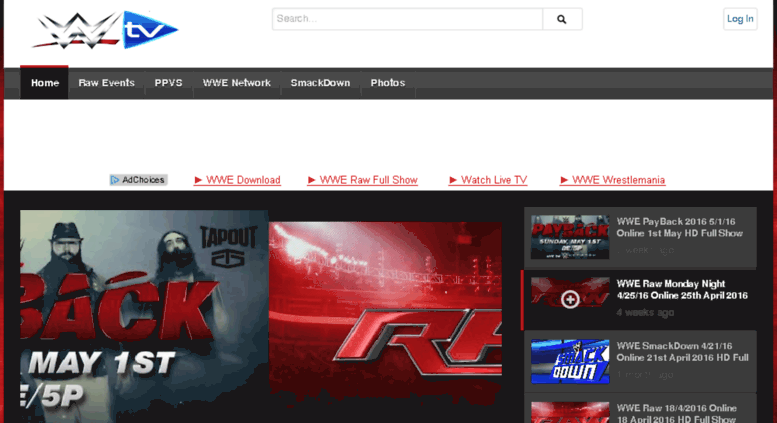The height and width of the screenshot is (423, 777).
Task: Open 'WWE Raw Monday Night 4/25/16' title
Action: pos(682,290)
